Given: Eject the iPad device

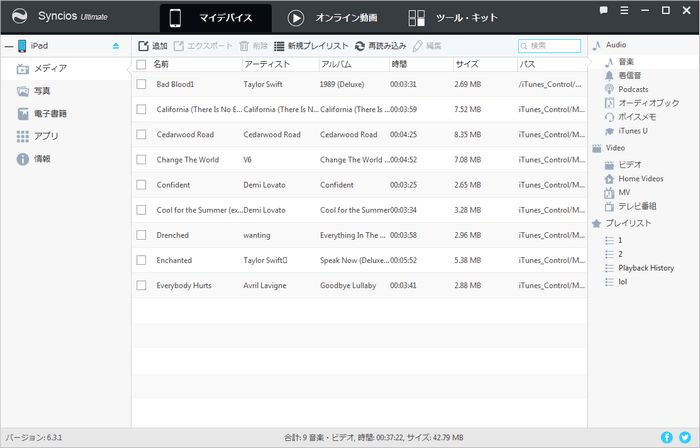Looking at the screenshot, I should click(x=116, y=46).
